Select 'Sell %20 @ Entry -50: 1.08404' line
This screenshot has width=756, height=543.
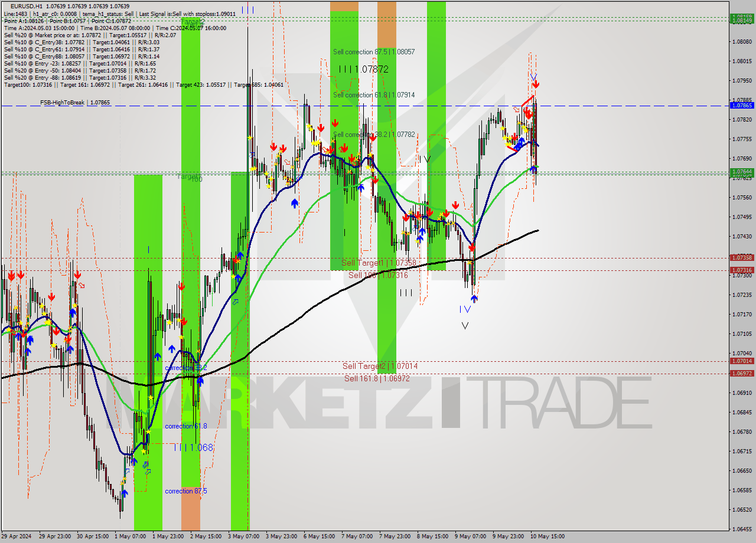coord(80,70)
